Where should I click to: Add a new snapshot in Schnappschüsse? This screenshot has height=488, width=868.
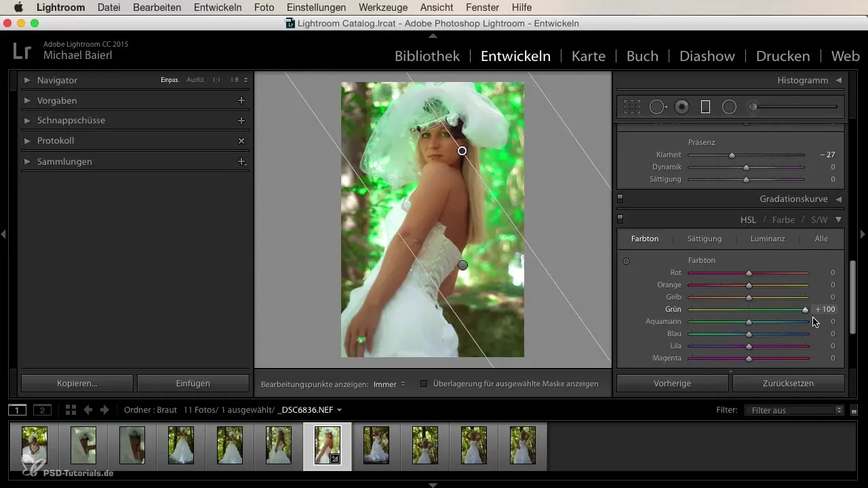(241, 120)
